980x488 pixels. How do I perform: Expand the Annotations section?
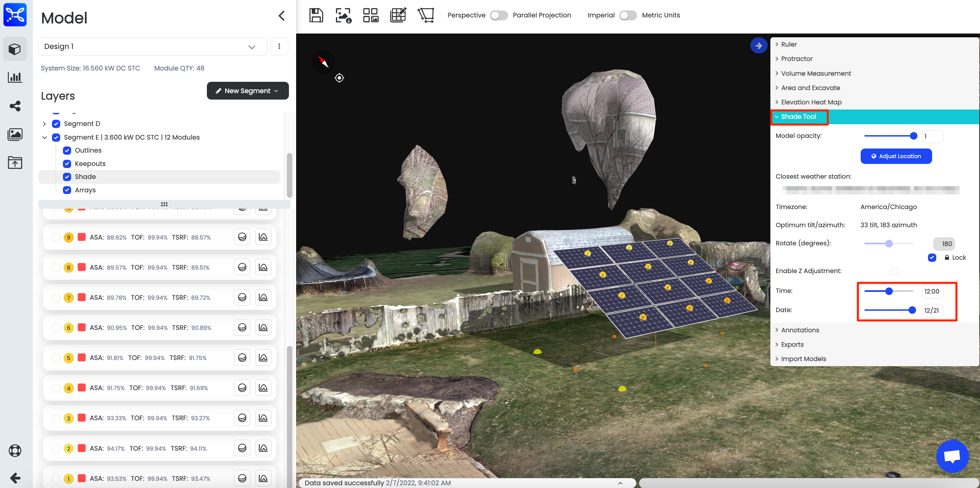click(x=875, y=330)
